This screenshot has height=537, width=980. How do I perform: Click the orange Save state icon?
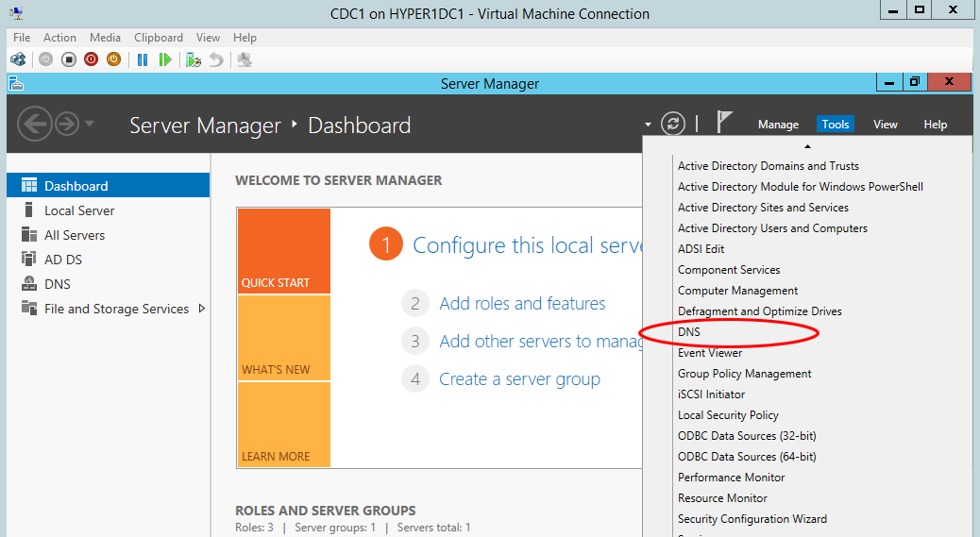click(x=113, y=59)
